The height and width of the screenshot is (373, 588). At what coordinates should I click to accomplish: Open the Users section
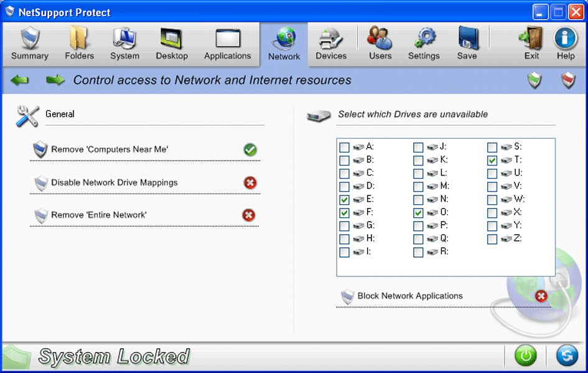(380, 44)
